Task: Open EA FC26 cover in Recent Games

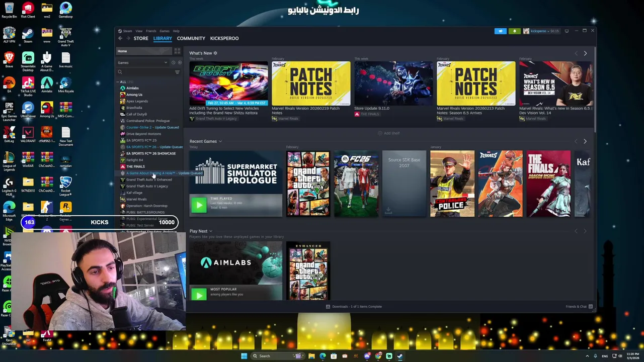Action: point(356,184)
